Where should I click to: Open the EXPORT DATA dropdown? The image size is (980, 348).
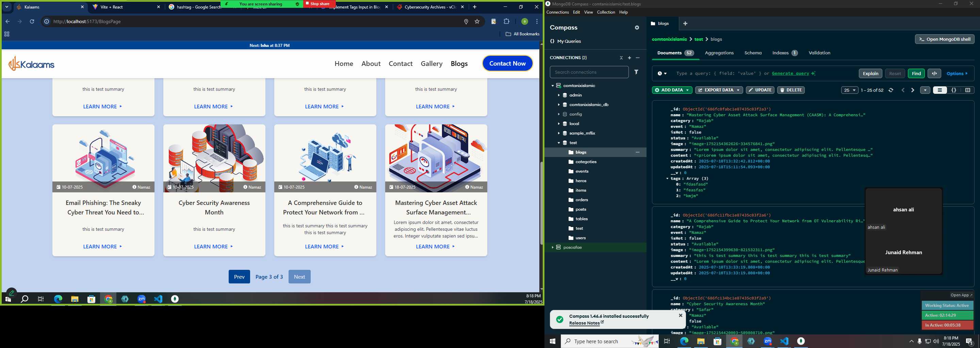(x=719, y=90)
